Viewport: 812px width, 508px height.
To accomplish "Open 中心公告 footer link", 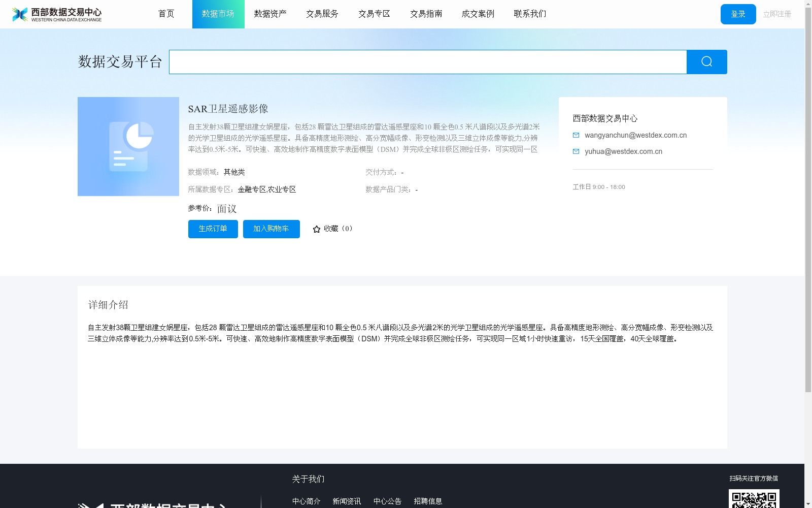I will click(388, 501).
